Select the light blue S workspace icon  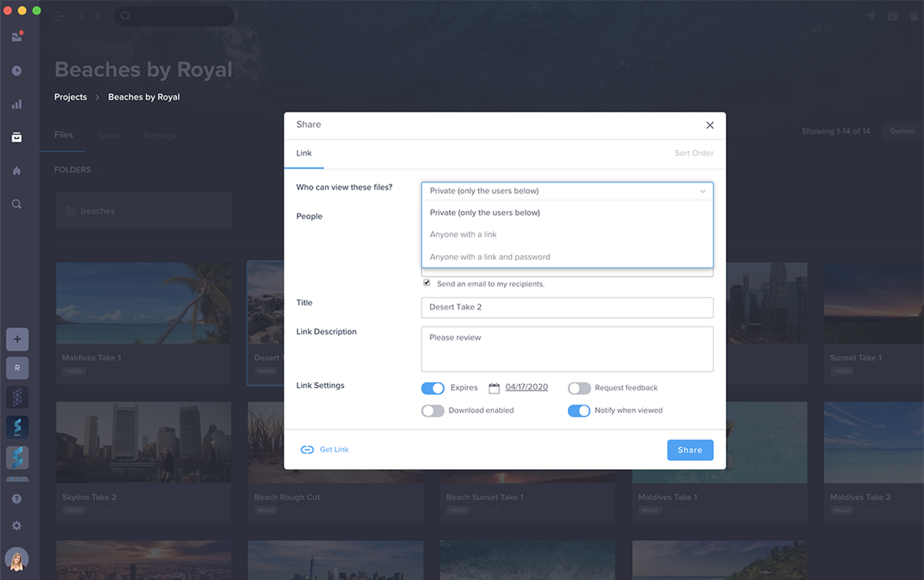click(x=18, y=457)
